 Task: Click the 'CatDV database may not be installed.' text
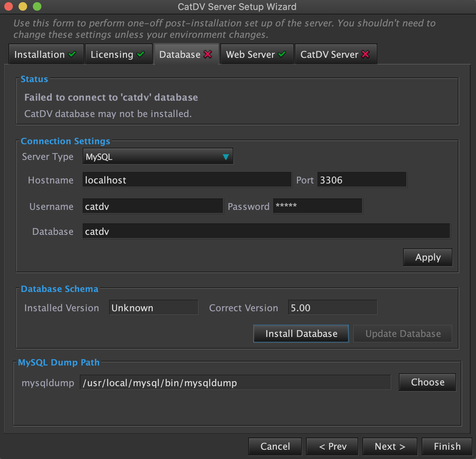click(108, 114)
